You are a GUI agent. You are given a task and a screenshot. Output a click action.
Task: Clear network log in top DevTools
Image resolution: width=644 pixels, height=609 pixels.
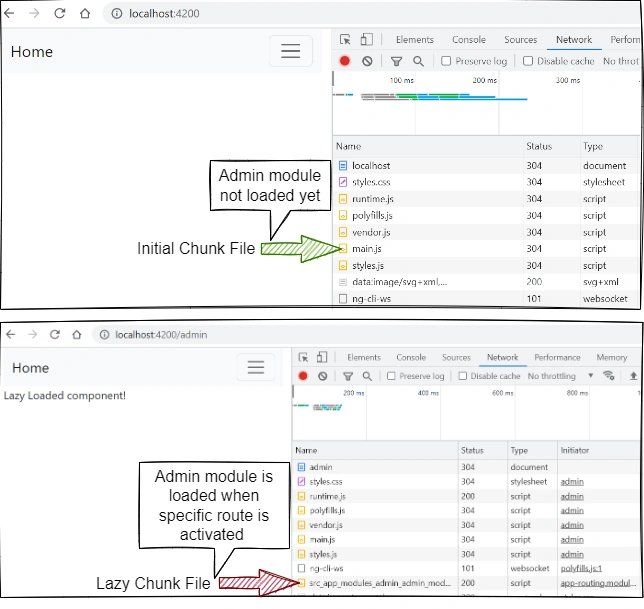click(x=367, y=61)
